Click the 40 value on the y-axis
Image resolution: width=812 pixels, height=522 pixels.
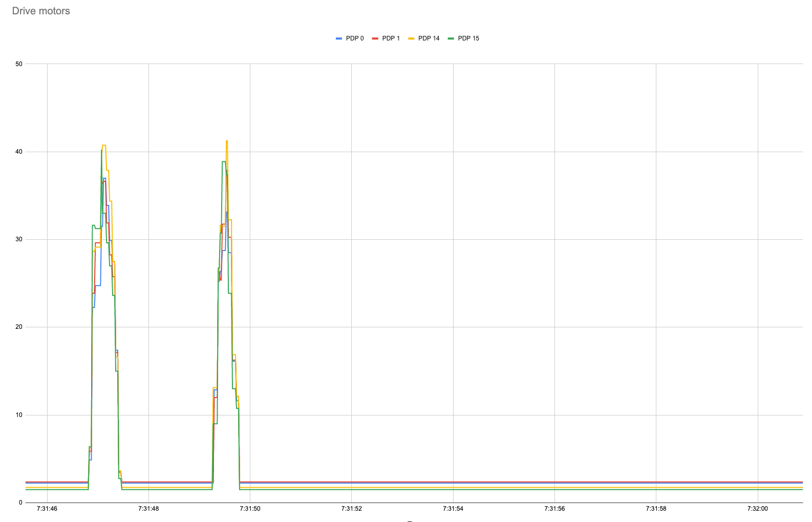point(19,152)
